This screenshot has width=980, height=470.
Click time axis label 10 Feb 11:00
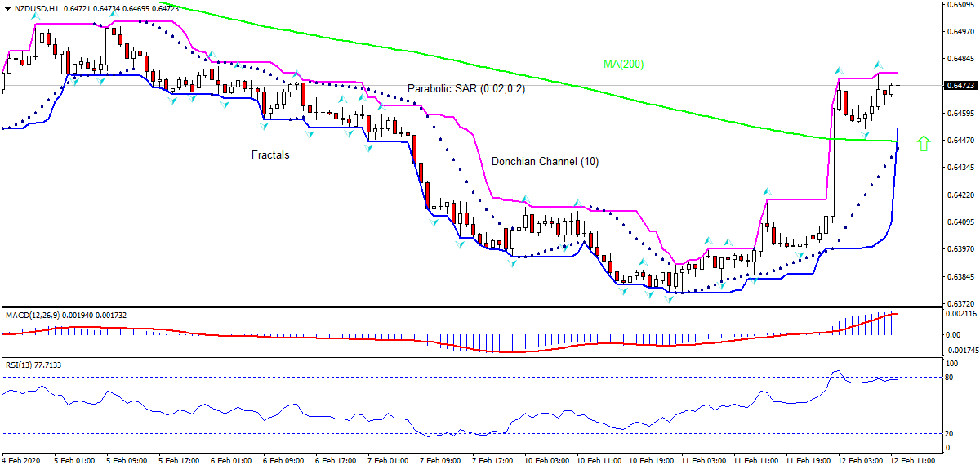click(599, 461)
